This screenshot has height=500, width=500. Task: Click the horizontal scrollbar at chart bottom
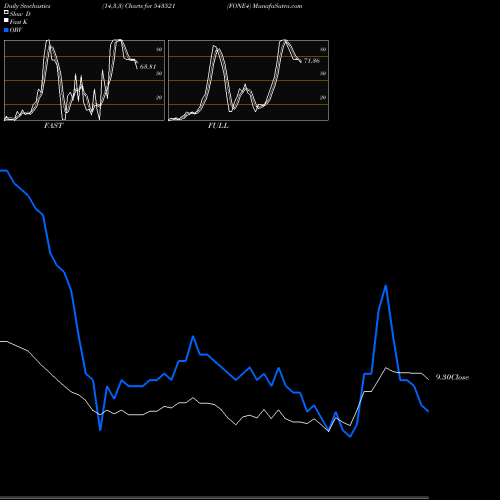[x=214, y=497]
